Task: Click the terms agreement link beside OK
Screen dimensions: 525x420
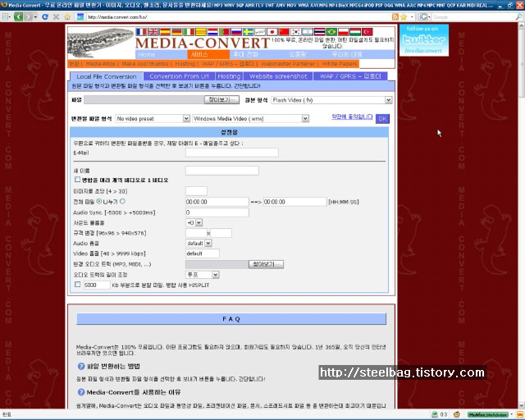Action: coord(352,116)
